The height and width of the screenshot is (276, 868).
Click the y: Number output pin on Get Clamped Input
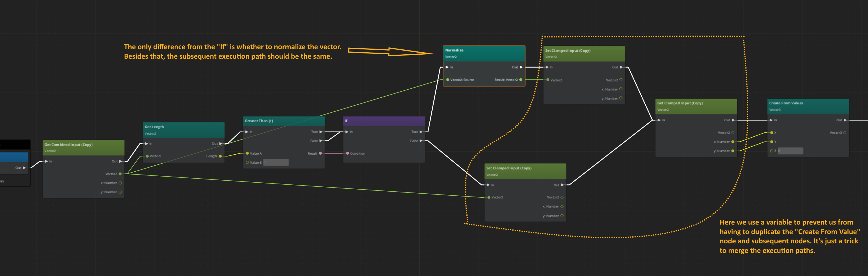tap(733, 151)
